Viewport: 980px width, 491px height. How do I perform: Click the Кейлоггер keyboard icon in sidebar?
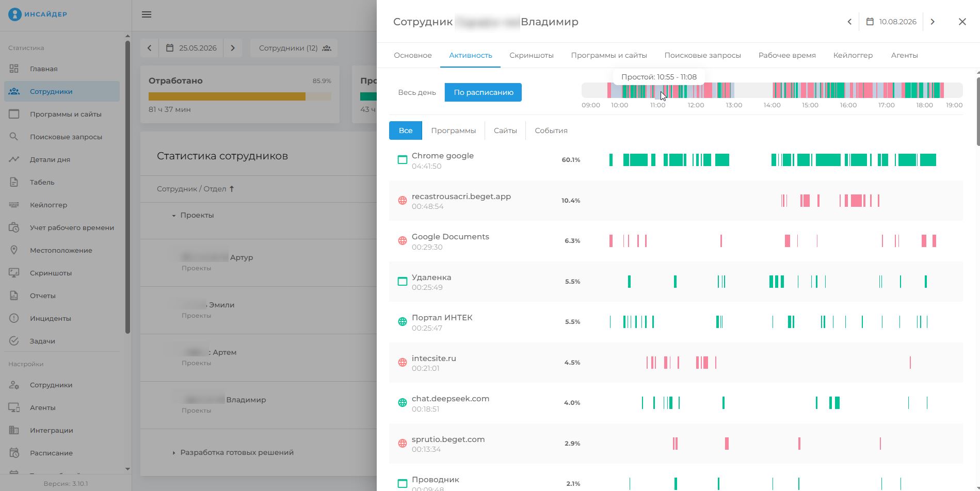coord(14,205)
